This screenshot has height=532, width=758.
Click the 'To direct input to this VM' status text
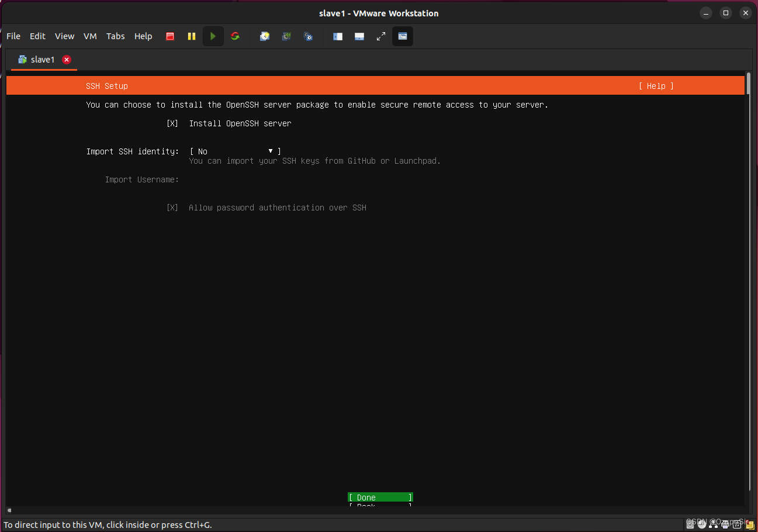point(108,524)
